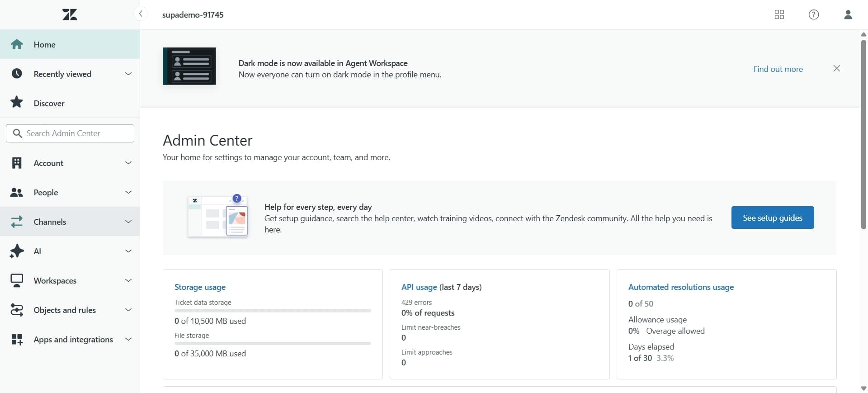Select Home in the sidebar
The height and width of the screenshot is (393, 868).
point(44,44)
